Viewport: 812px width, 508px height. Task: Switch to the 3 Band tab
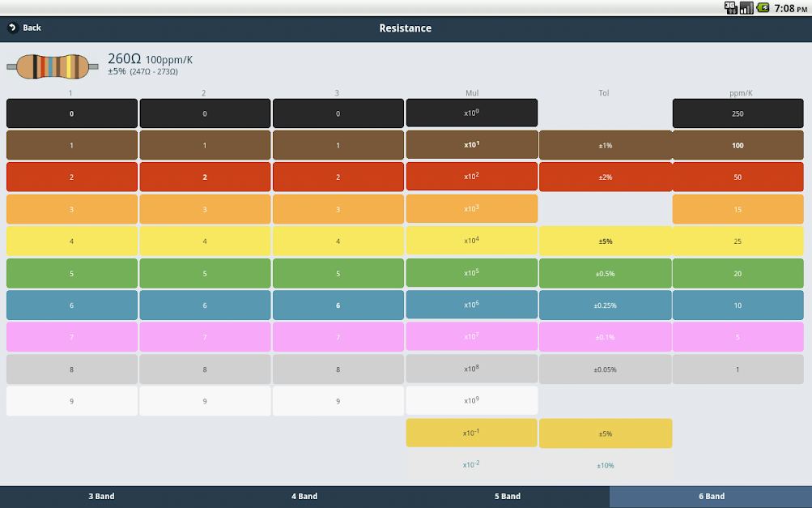pyautogui.click(x=101, y=497)
